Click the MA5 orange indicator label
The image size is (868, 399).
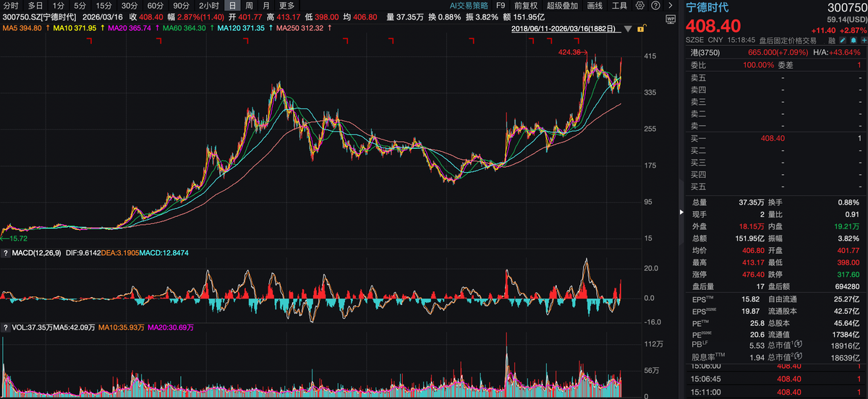22,28
